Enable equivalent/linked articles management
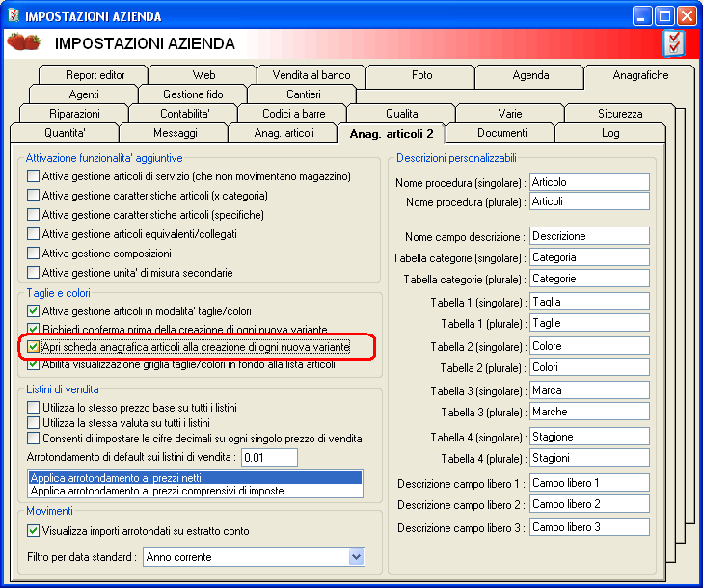 33,234
